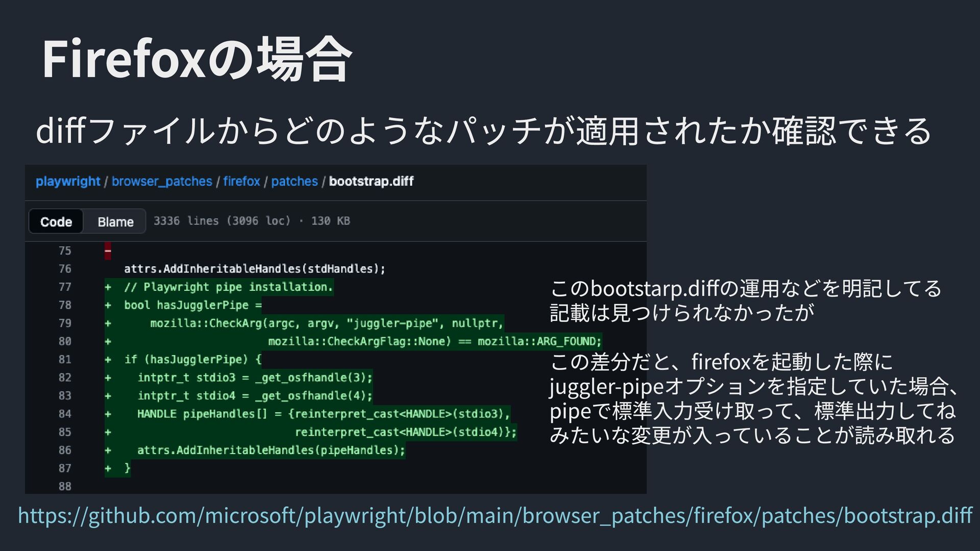
Task: Click the note line starting 'pipeで標準入力受け取って'
Action: 753,411
